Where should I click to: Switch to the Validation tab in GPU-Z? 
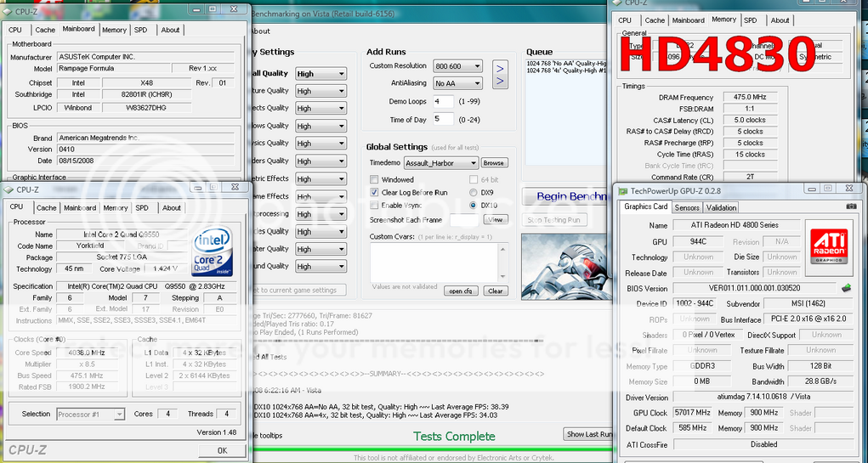[x=721, y=207]
